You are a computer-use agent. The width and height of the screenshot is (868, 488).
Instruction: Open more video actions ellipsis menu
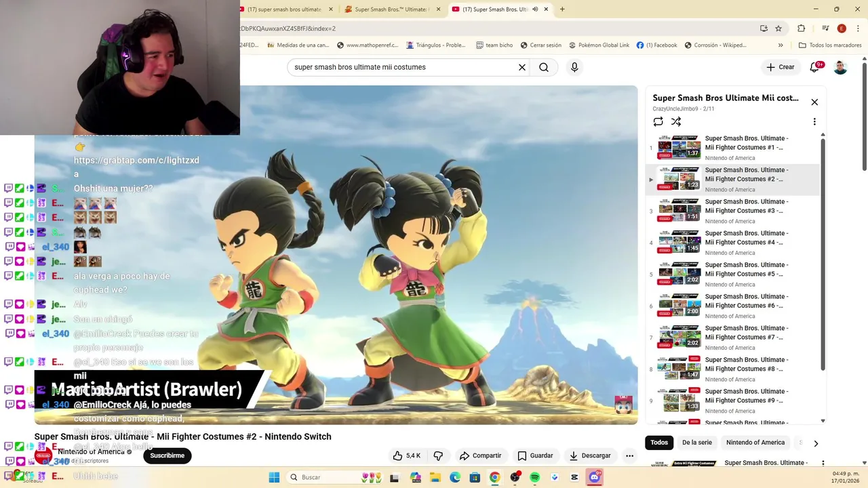point(629,455)
